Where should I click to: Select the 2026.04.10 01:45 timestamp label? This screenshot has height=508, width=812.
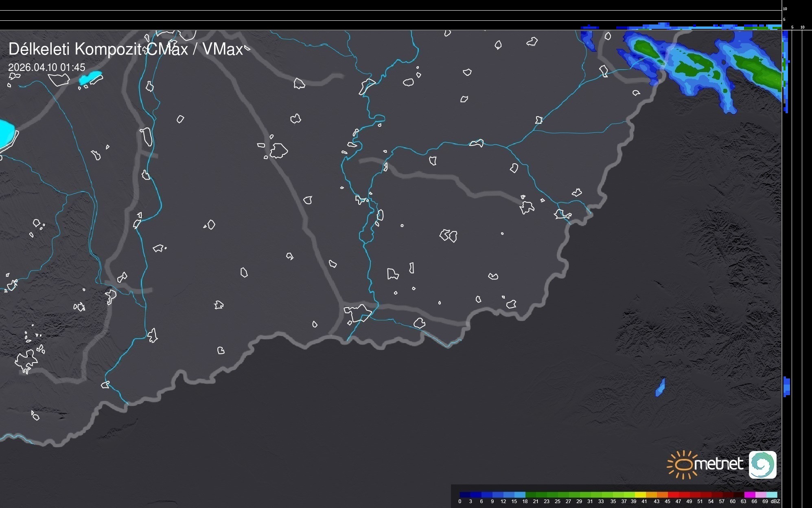(x=47, y=67)
